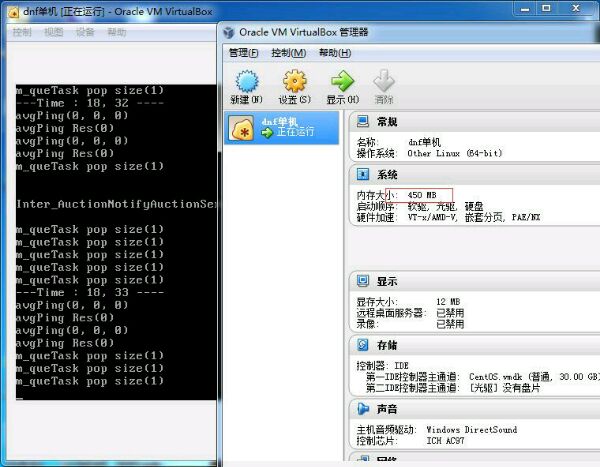Viewport: 600px width, 467px height.
Task: Click the 控制器: IDE storage controller line
Action: [383, 365]
